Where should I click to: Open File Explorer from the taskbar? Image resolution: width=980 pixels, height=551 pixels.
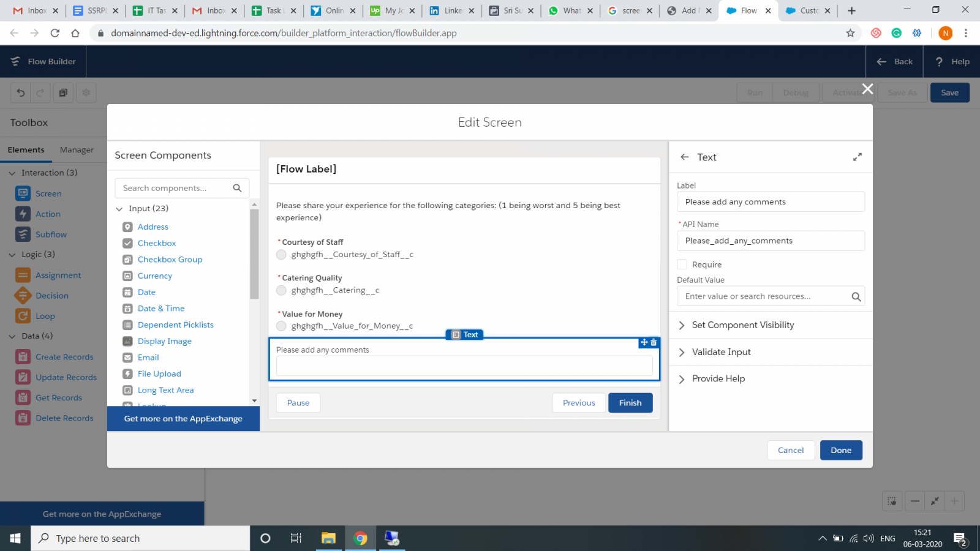click(x=328, y=538)
